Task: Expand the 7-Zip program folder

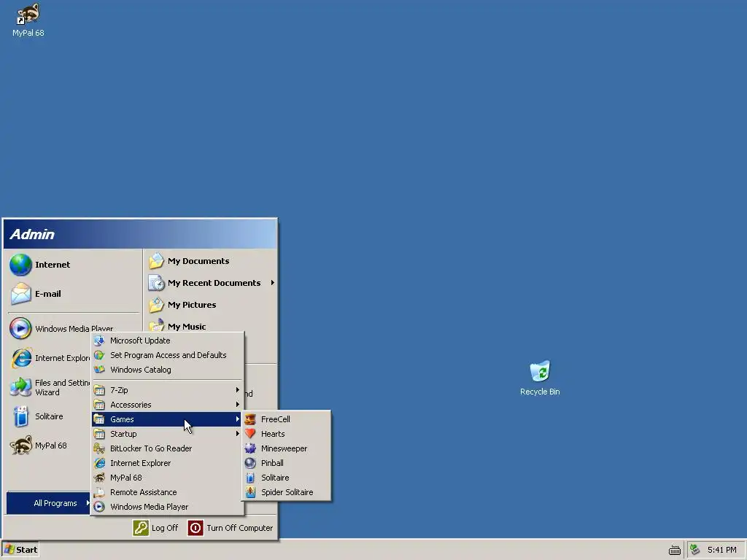Action: [167, 390]
